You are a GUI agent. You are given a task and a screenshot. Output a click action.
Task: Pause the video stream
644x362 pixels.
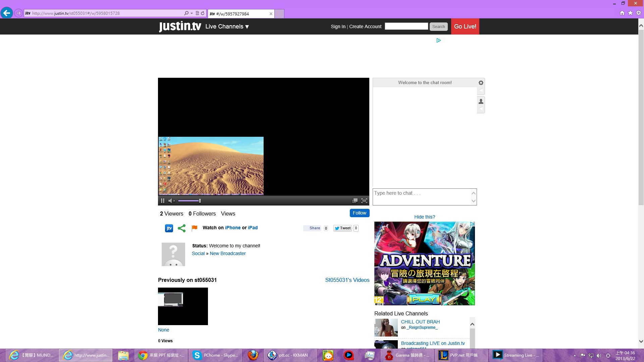click(x=163, y=201)
